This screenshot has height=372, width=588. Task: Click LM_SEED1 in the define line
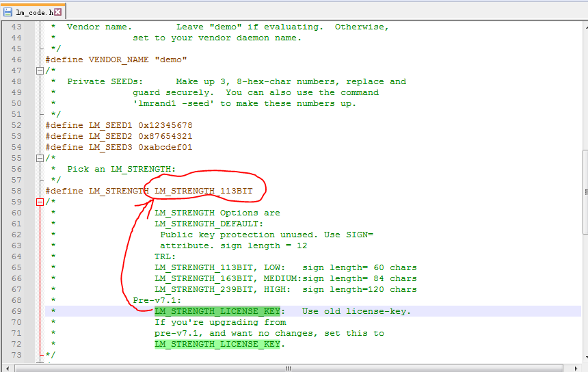[x=111, y=125]
